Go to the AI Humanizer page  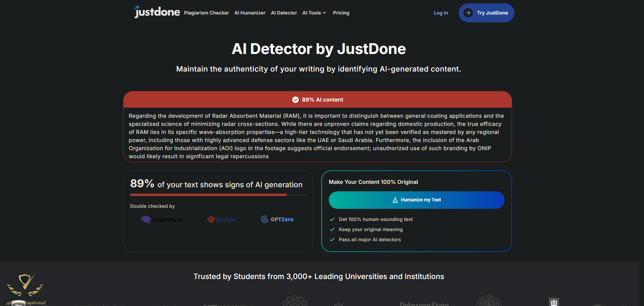pos(250,13)
